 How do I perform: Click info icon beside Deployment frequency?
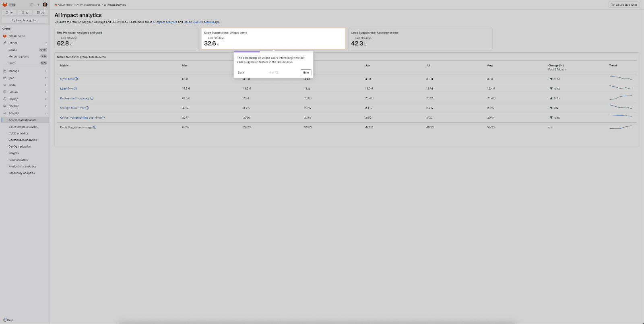coord(92,98)
